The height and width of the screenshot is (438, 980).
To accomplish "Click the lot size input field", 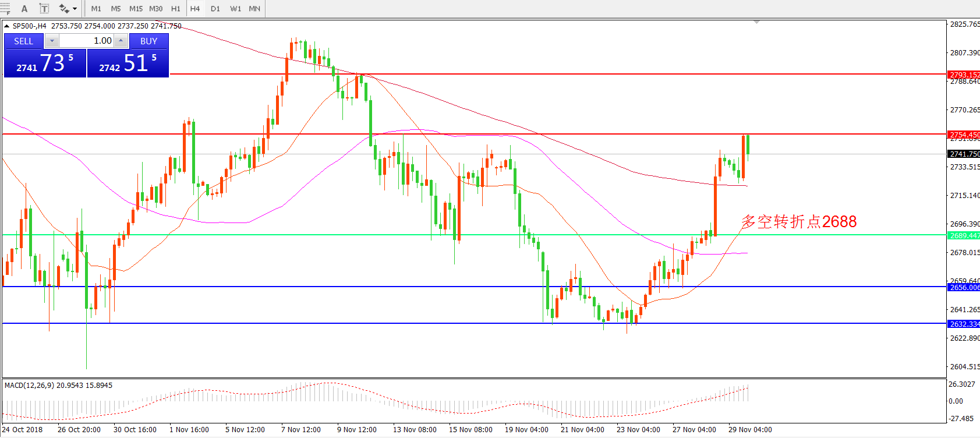I will coord(87,41).
